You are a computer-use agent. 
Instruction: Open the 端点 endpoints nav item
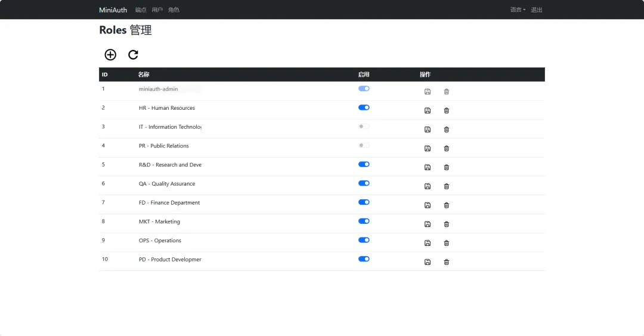[141, 10]
